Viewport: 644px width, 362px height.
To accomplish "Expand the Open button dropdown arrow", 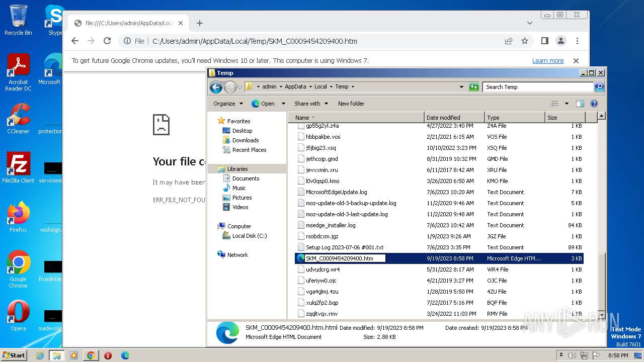I will tap(283, 104).
